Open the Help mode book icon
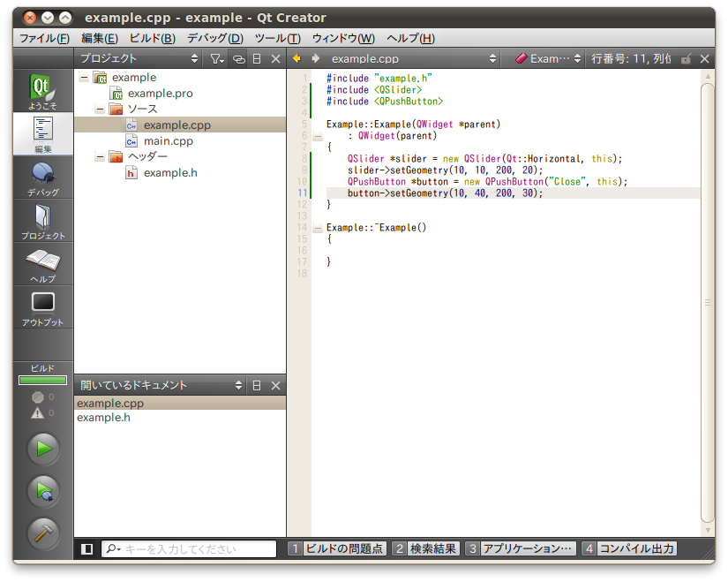This screenshot has width=728, height=582. 42,264
